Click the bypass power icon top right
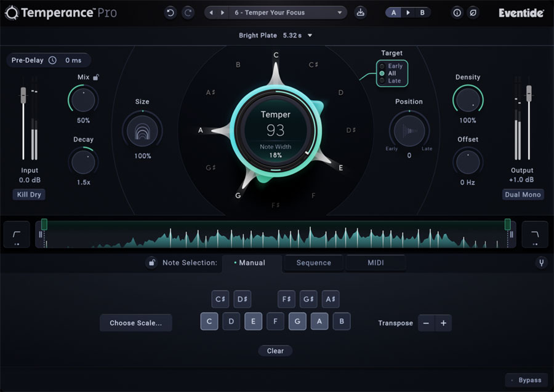The height and width of the screenshot is (392, 554). pyautogui.click(x=473, y=12)
